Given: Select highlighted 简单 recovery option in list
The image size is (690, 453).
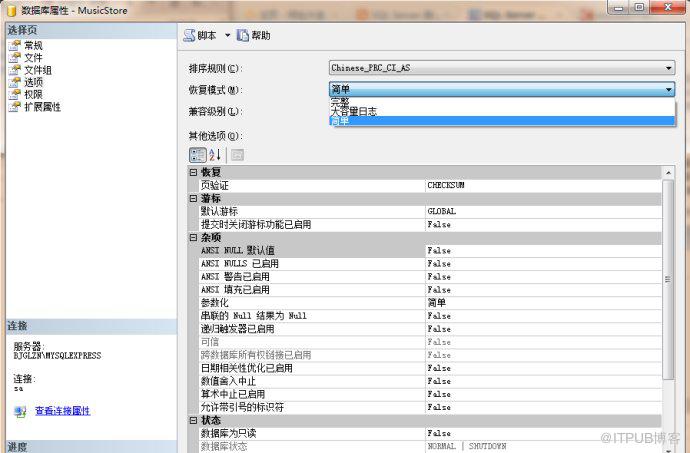Looking at the screenshot, I should click(502, 121).
